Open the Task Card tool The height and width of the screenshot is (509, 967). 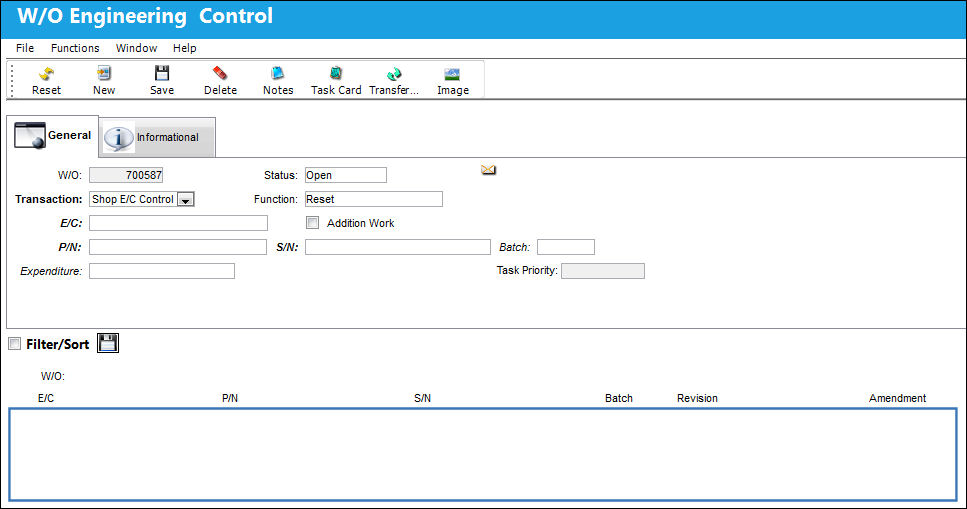[335, 73]
